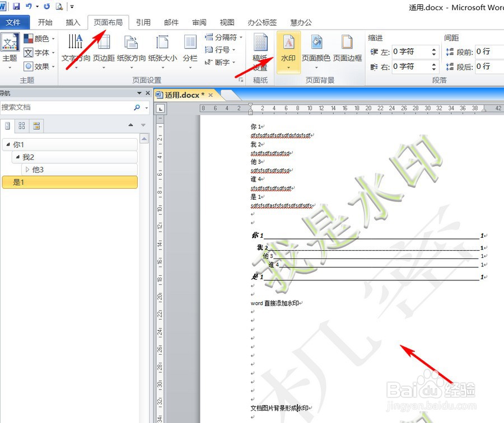Click the right indent 右 input field
The image size is (504, 423).
tap(411, 67)
